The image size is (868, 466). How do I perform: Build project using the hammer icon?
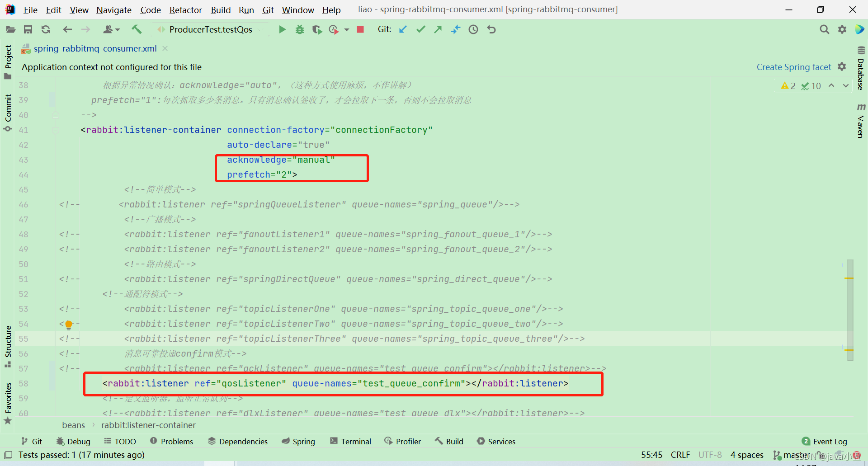137,29
